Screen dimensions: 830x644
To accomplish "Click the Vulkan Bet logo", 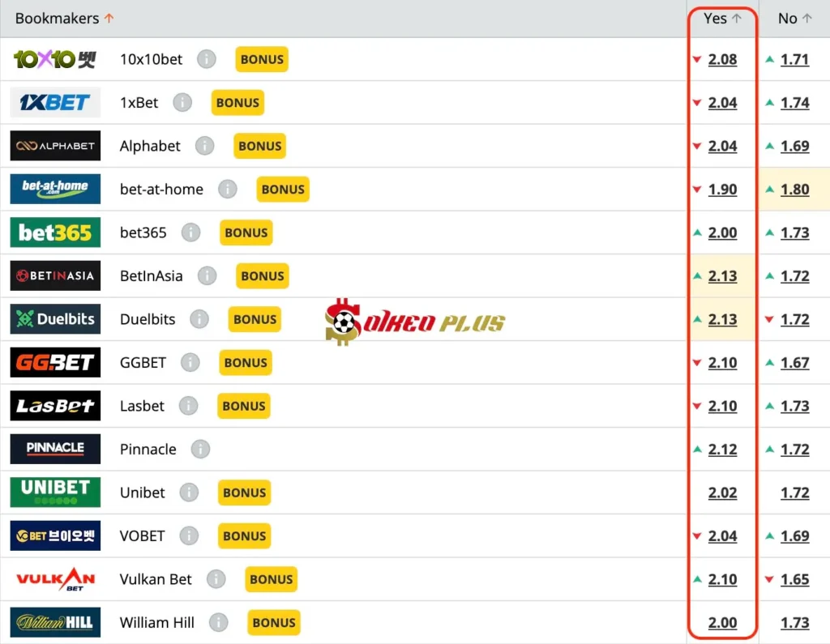I will (55, 579).
